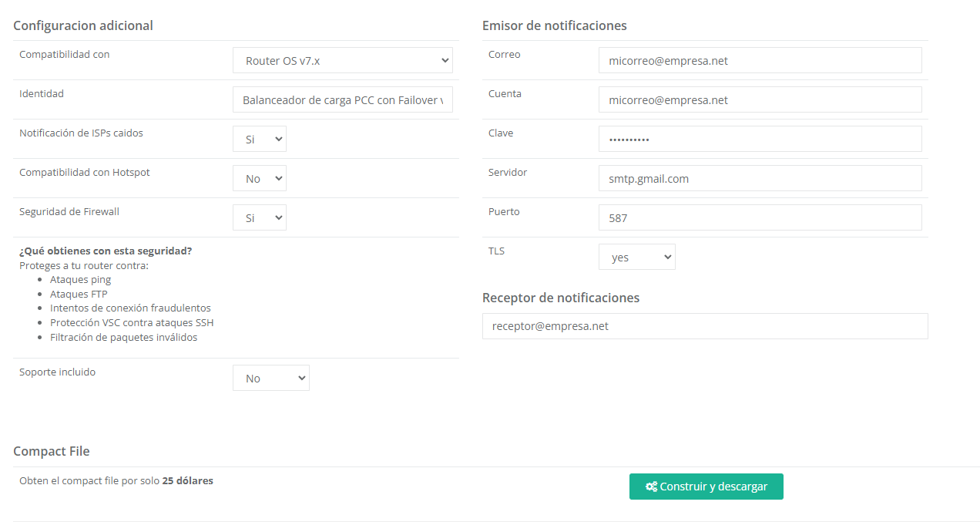Click the '¿Qué obtienes con esta seguridad?' text
This screenshot has width=980, height=522.
coord(106,251)
